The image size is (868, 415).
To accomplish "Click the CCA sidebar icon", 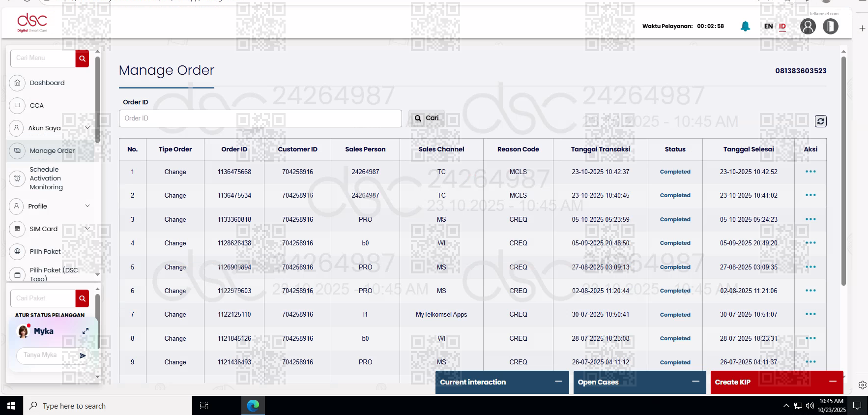I will click(x=17, y=105).
